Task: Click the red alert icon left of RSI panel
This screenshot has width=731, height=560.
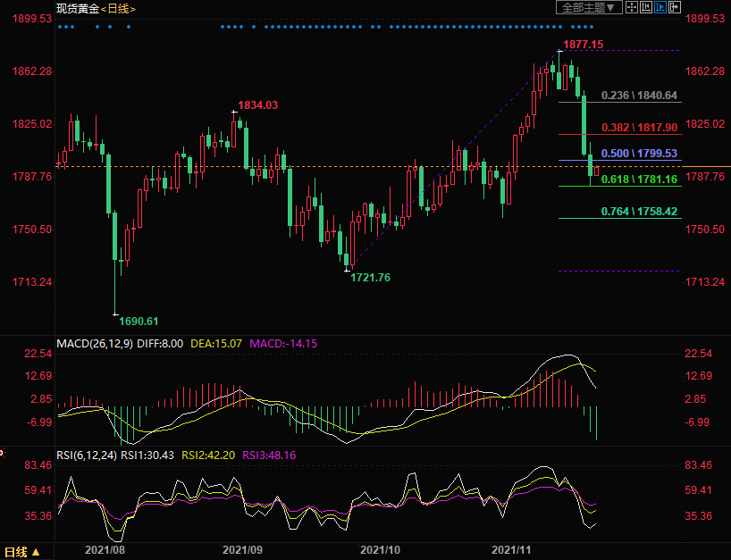Action: (2, 454)
